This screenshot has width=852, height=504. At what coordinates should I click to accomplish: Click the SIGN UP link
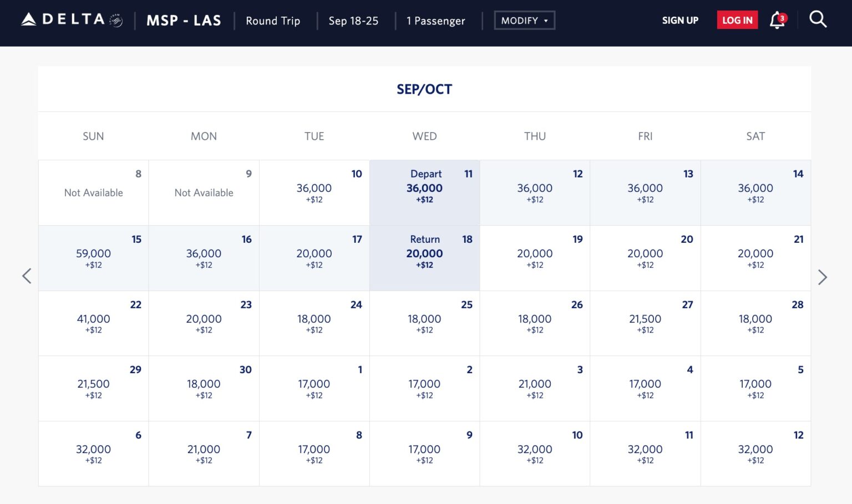[x=680, y=21]
